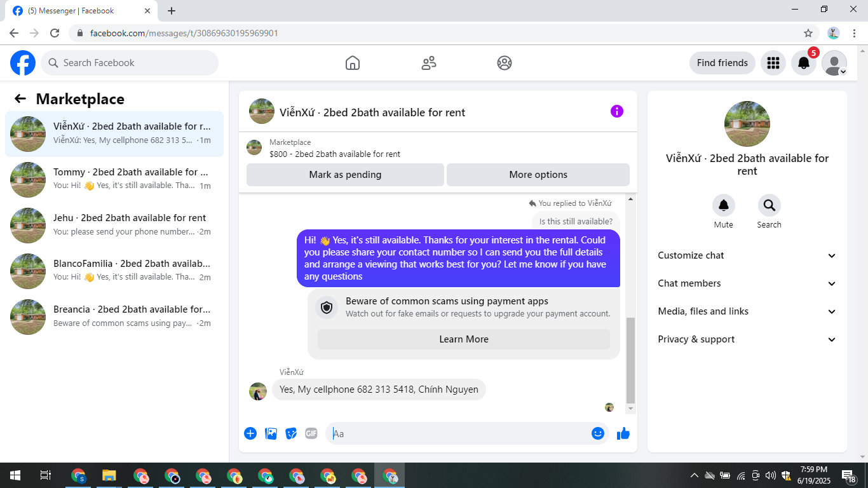Go back from Marketplace chats list

tap(20, 98)
